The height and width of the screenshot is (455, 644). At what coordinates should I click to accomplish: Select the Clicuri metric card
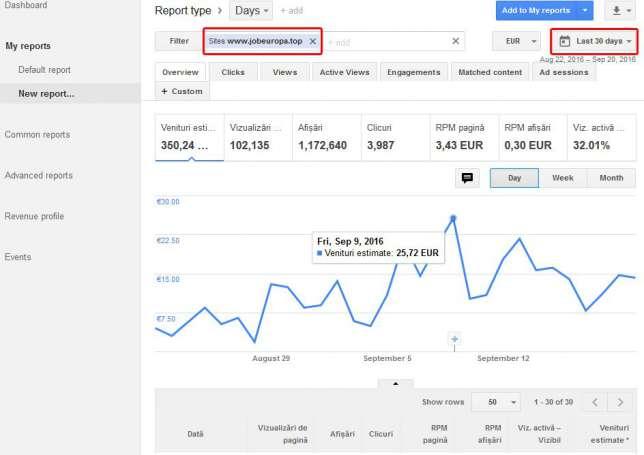[396, 138]
